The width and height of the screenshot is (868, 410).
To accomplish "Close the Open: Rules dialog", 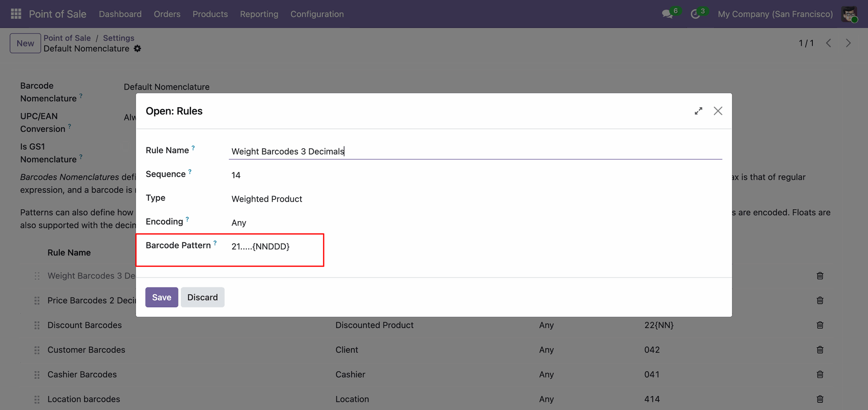I will point(717,111).
